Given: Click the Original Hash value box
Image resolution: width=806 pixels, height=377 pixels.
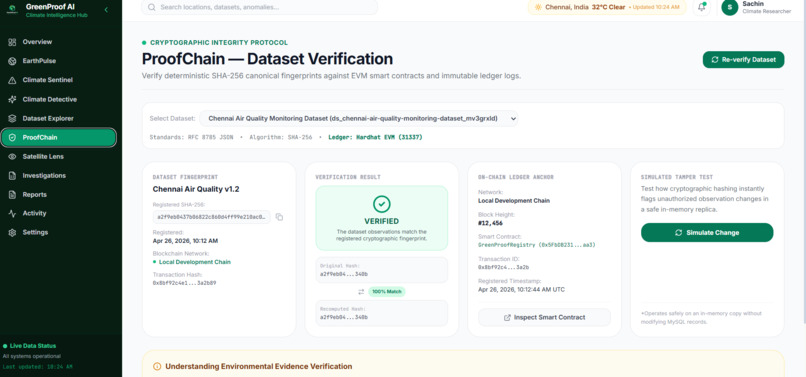Looking at the screenshot, I should coord(381,270).
